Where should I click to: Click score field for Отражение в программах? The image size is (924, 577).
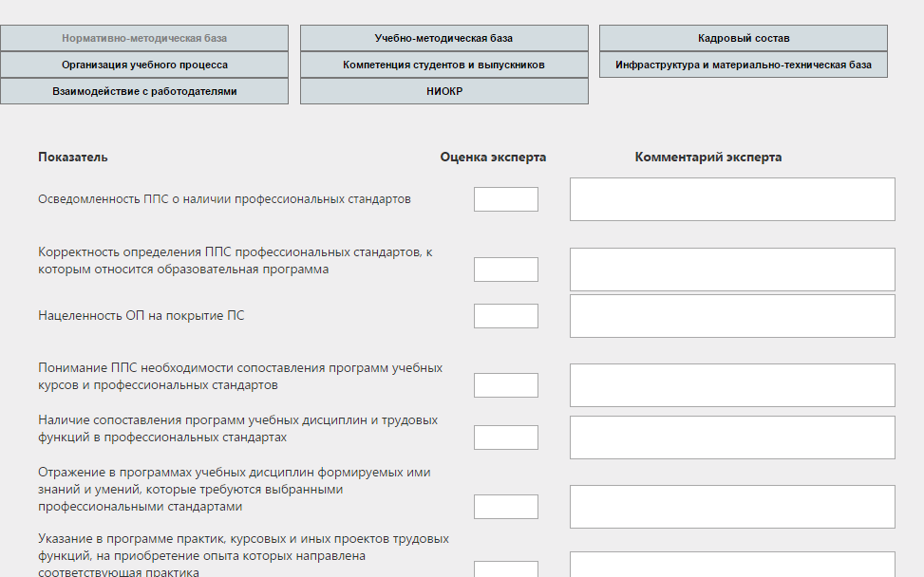(x=505, y=507)
